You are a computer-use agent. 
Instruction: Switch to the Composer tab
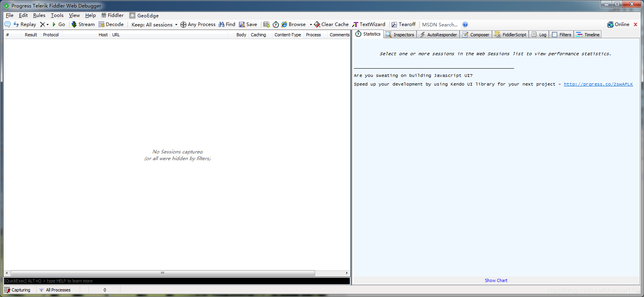click(476, 35)
